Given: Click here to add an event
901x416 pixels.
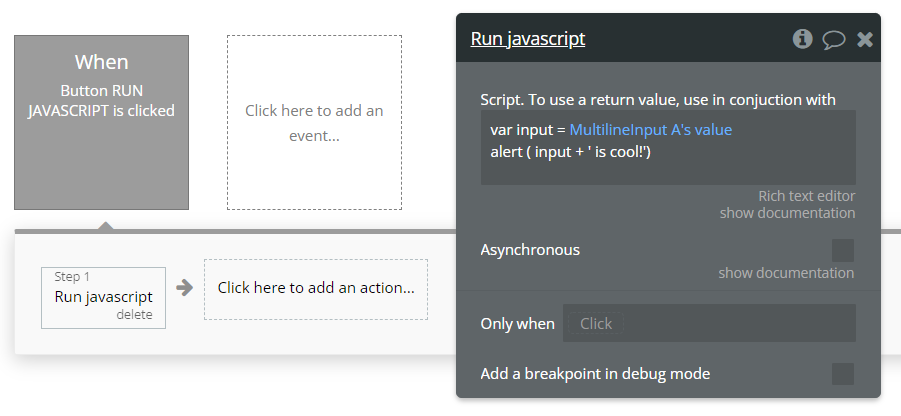Looking at the screenshot, I should coord(314,123).
